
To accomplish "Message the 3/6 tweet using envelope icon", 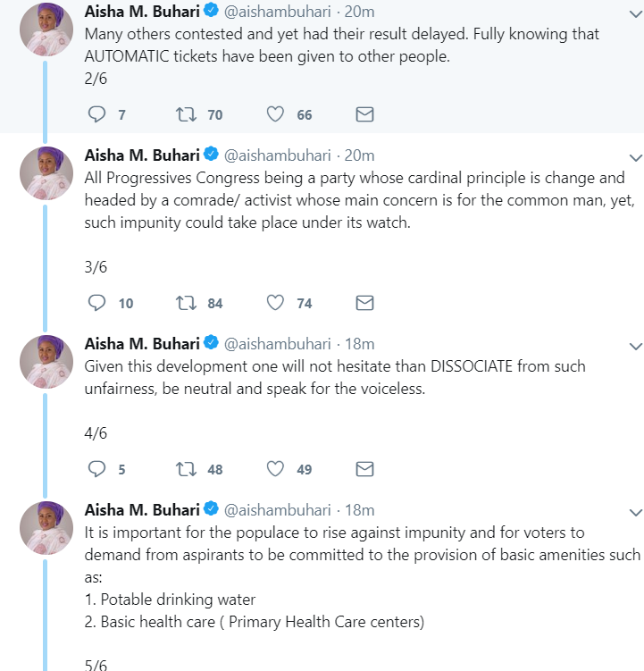I will coord(364,303).
